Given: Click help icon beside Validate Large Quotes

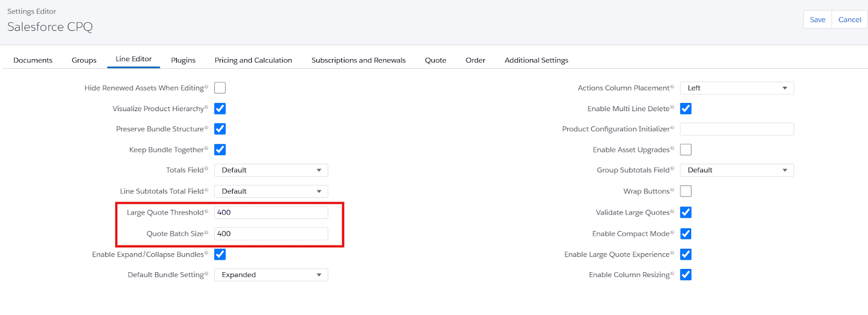Looking at the screenshot, I should pyautogui.click(x=672, y=211).
